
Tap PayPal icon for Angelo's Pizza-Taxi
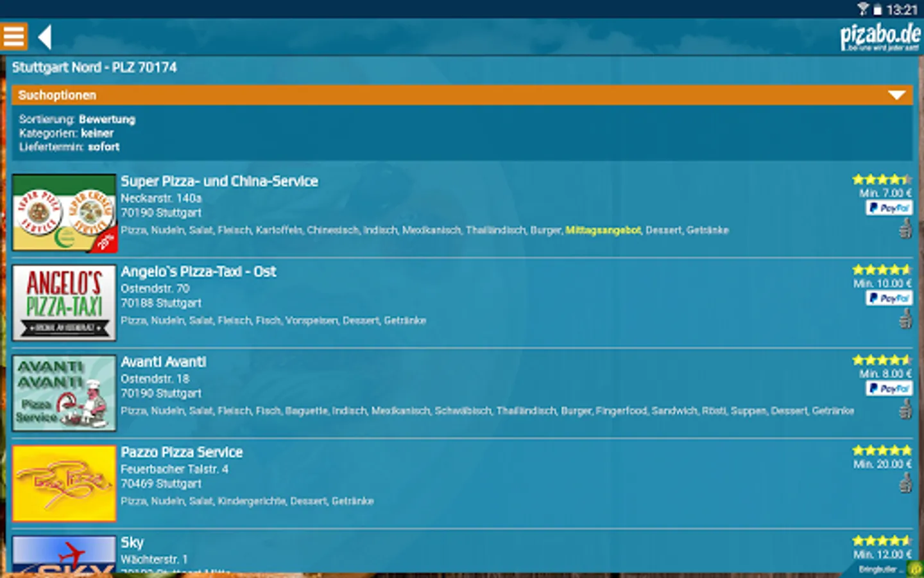coord(889,298)
